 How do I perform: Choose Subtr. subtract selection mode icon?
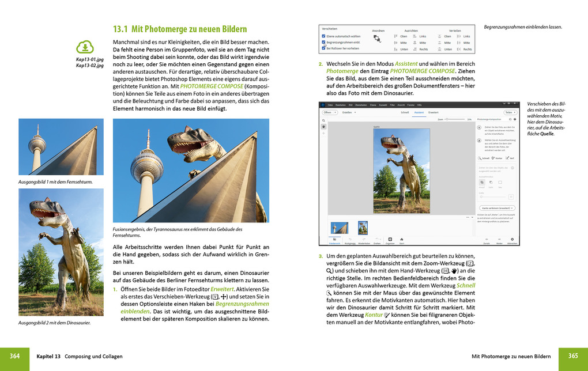[x=491, y=182]
